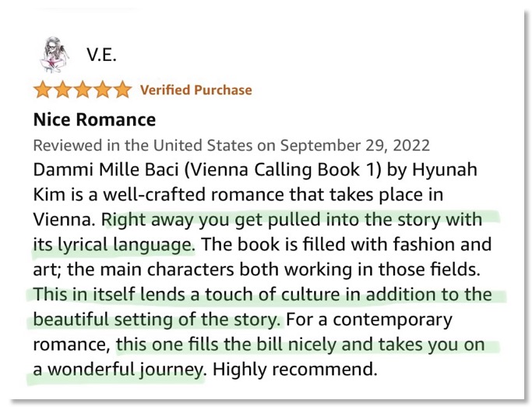The width and height of the screenshot is (532, 407).
Task: Click the highlighted 'a wonderful journey' phrase
Action: point(119,370)
